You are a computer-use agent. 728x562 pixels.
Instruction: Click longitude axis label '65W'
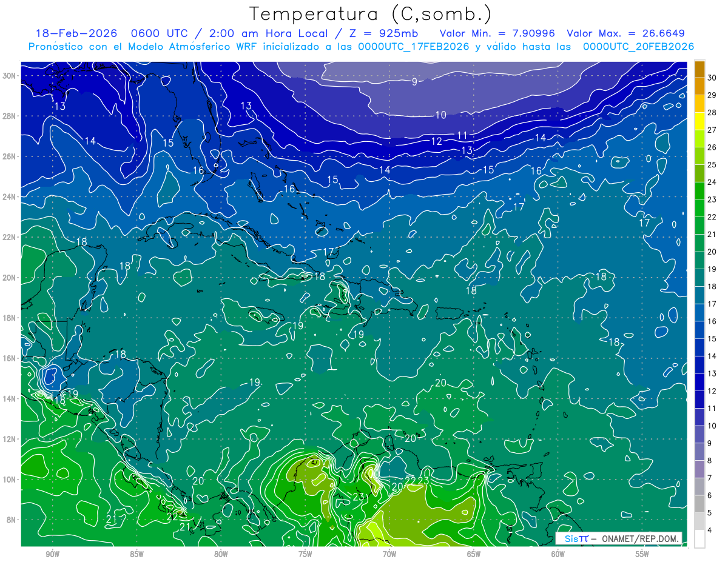click(x=474, y=554)
